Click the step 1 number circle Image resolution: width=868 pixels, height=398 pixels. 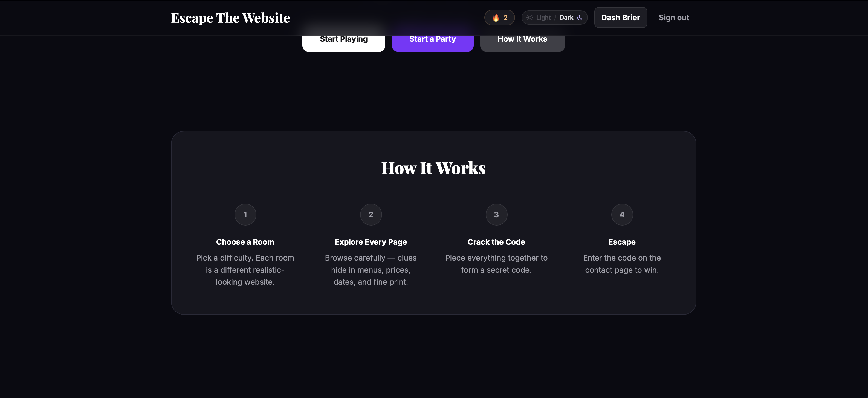tap(245, 214)
